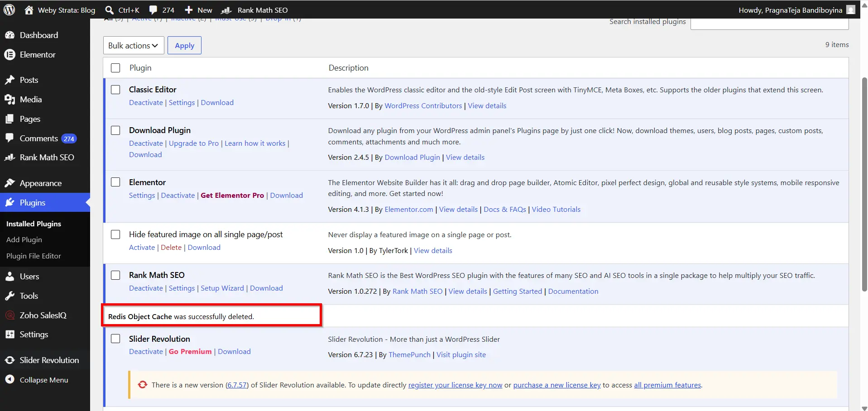This screenshot has height=411, width=868.
Task: Click the Appearance brush icon in sidebar
Action: coord(10,183)
